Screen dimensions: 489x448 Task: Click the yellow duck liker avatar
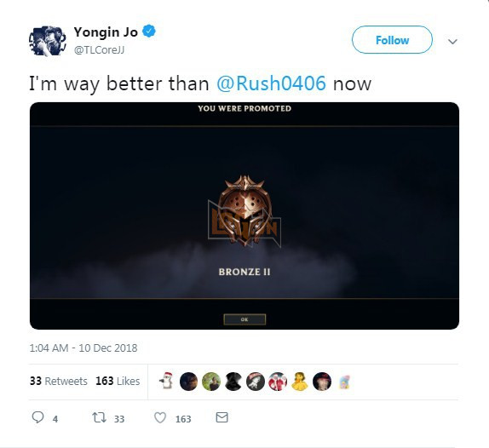click(300, 381)
